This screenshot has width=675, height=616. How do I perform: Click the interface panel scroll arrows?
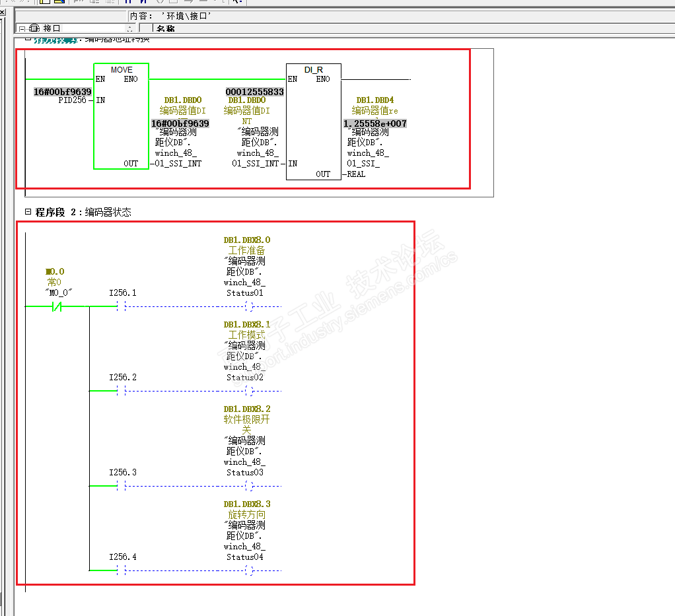[x=129, y=29]
